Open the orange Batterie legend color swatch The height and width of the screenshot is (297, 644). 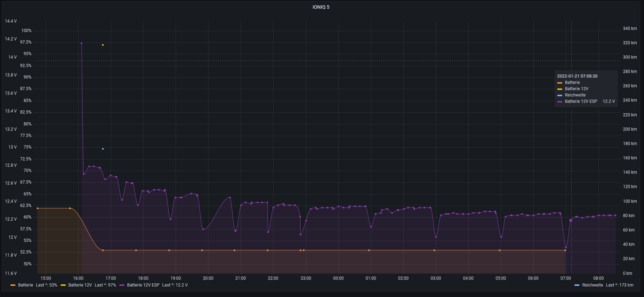[13, 285]
